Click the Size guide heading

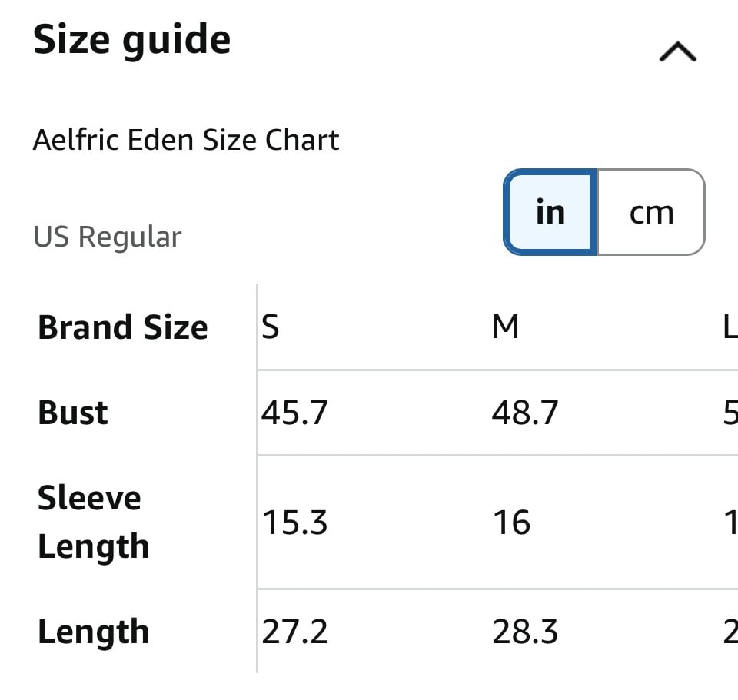click(x=131, y=41)
